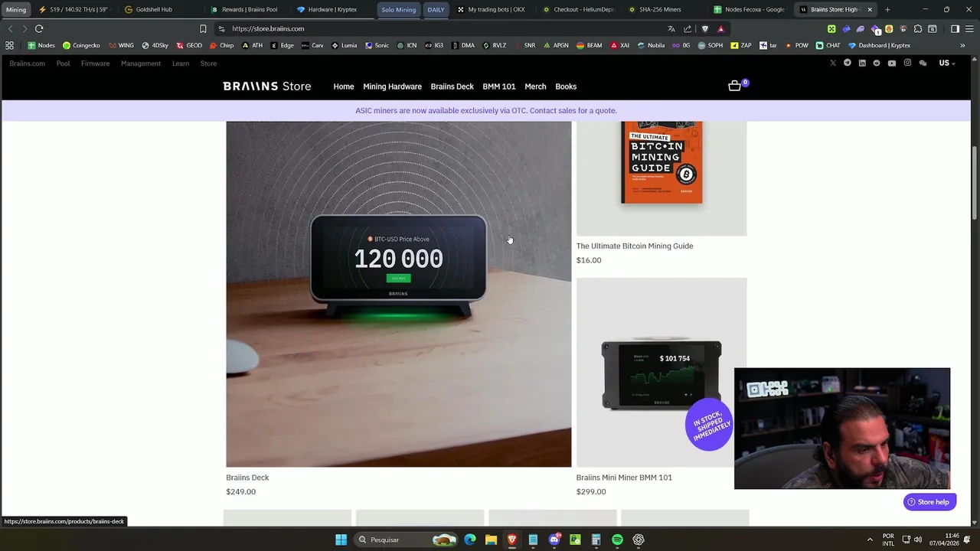Open the browser hamburger menu
Viewport: 980px width, 551px height.
969,28
